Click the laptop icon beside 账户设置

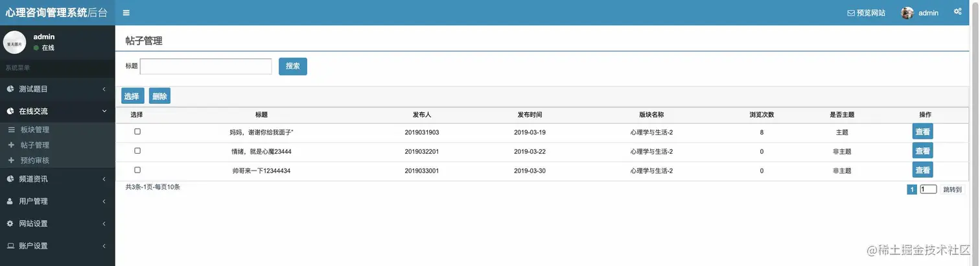coord(10,246)
